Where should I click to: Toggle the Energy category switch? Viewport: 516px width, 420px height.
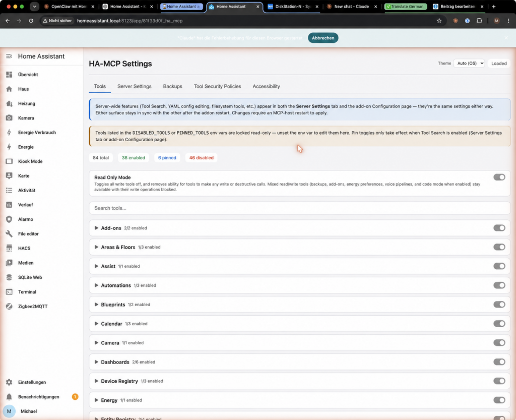point(499,400)
